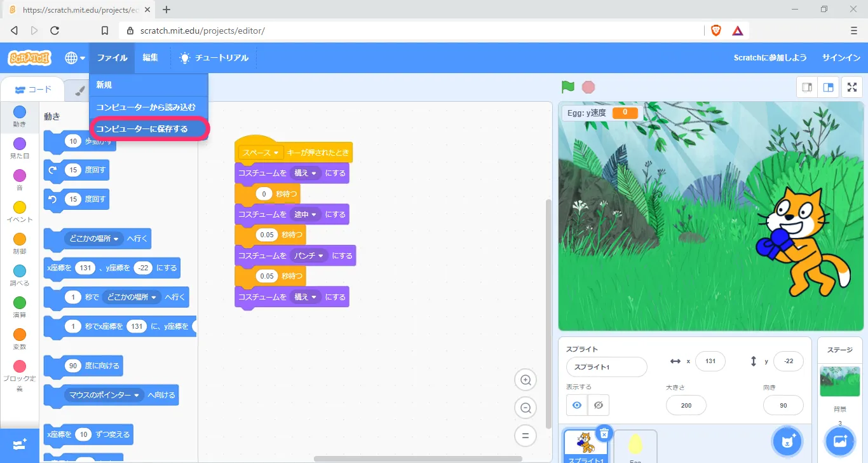Select the 演算 block category

coord(20,308)
